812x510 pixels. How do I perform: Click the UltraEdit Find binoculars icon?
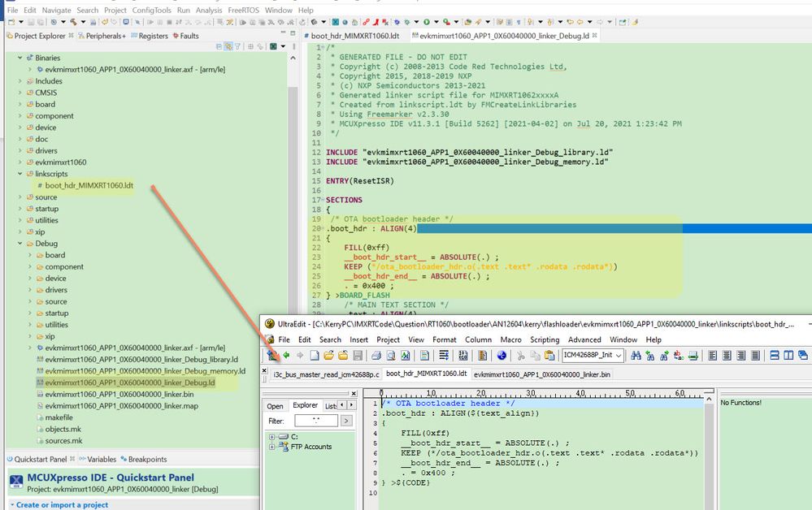click(636, 355)
